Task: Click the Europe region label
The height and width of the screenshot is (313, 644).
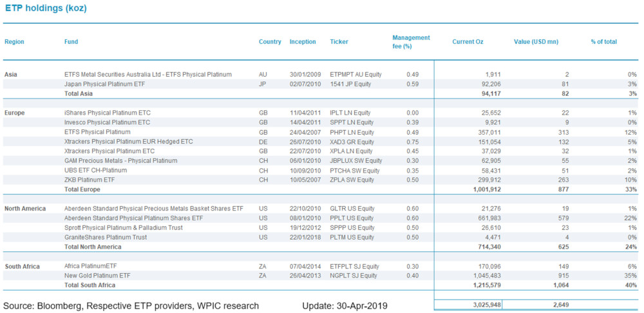Action: click(x=14, y=113)
